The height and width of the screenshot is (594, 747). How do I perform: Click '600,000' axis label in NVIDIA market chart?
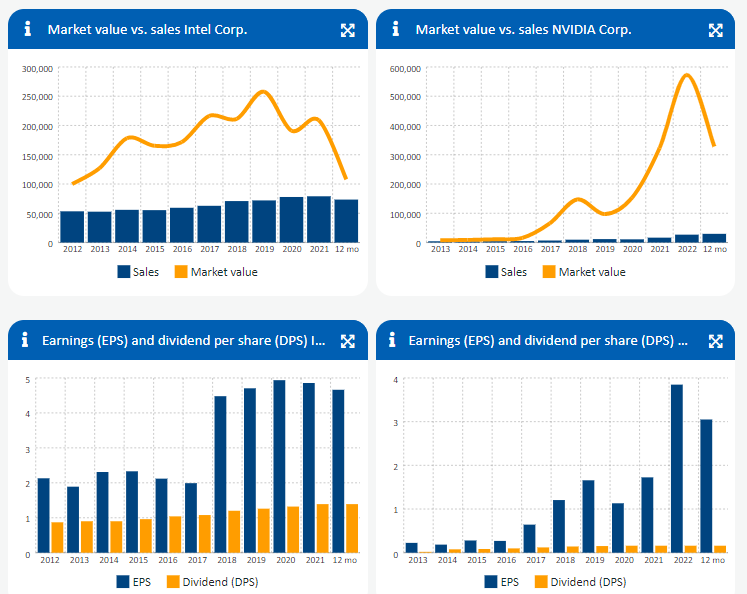click(405, 69)
